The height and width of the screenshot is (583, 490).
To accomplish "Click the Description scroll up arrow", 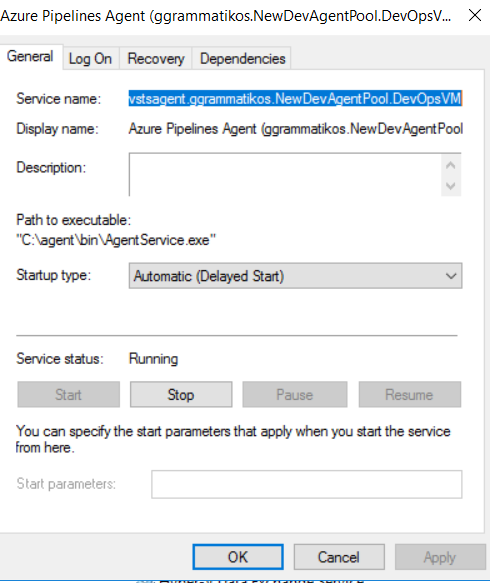I will 451,165.
